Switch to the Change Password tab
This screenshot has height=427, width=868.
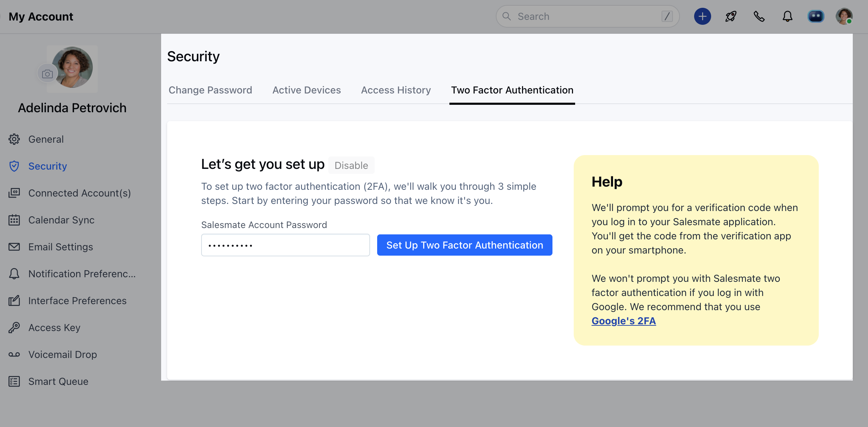(x=210, y=90)
